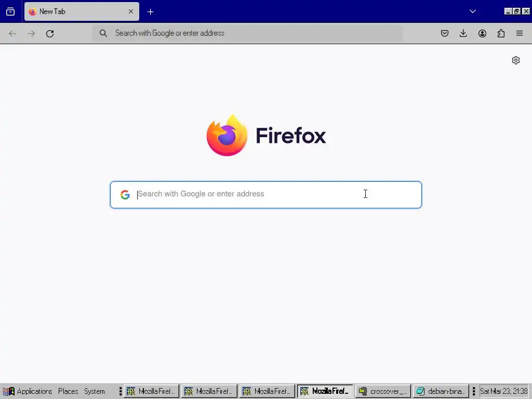This screenshot has width=532, height=399.
Task: Go back one page with the back arrow
Action: 12,33
